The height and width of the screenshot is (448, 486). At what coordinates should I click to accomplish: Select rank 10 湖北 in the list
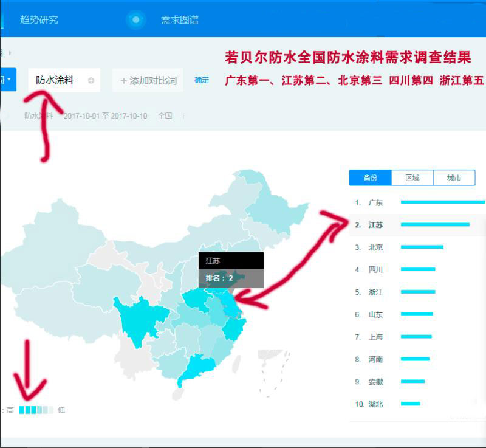click(417, 404)
